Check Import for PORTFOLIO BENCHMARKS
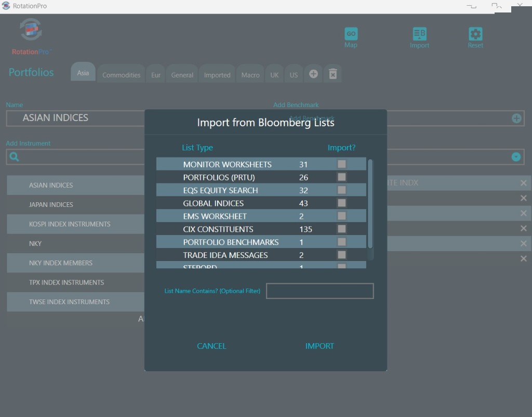The width and height of the screenshot is (532, 417). point(342,241)
